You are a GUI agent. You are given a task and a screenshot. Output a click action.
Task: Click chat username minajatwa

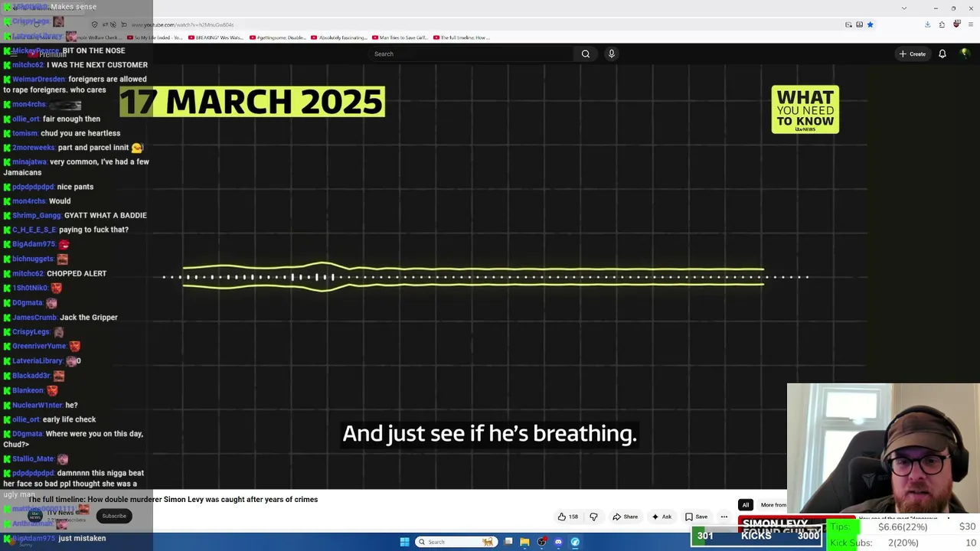point(29,162)
